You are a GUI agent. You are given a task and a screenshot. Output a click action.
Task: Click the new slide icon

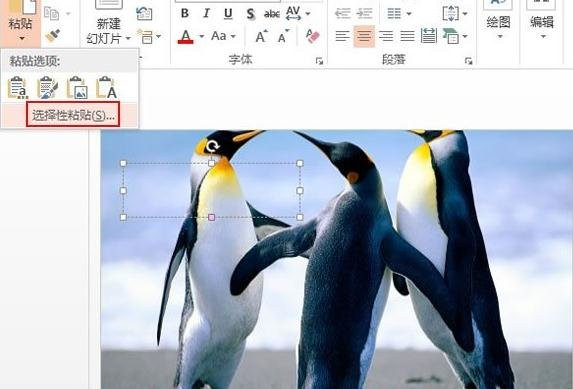point(109,5)
